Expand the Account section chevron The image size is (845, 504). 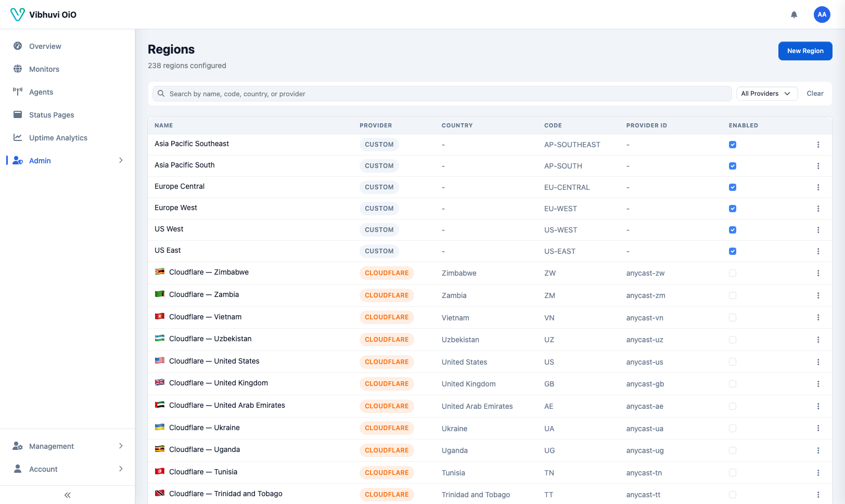(121, 469)
